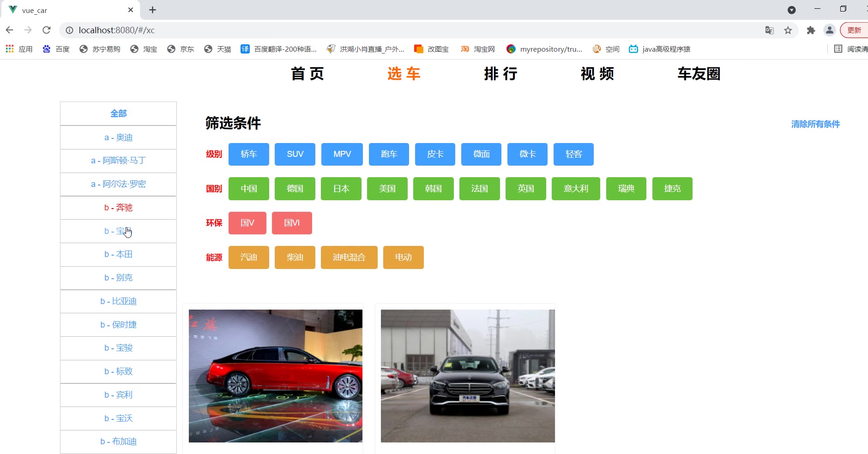Image resolution: width=868 pixels, height=454 pixels.
Task: Filter by MPV level
Action: point(342,154)
